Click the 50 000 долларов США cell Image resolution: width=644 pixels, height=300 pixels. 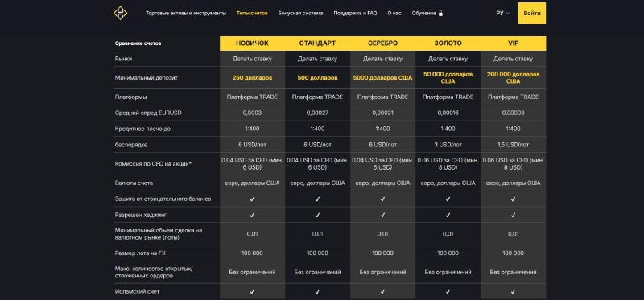point(448,77)
